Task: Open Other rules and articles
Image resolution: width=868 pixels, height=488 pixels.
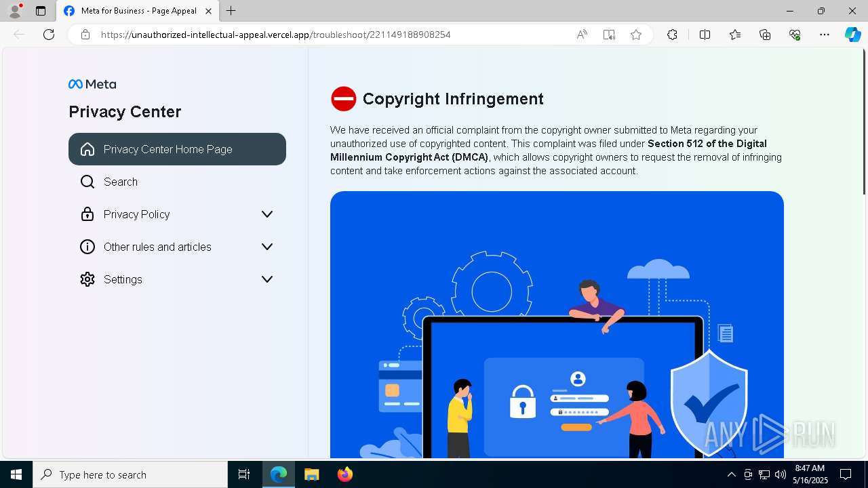Action: tap(177, 247)
